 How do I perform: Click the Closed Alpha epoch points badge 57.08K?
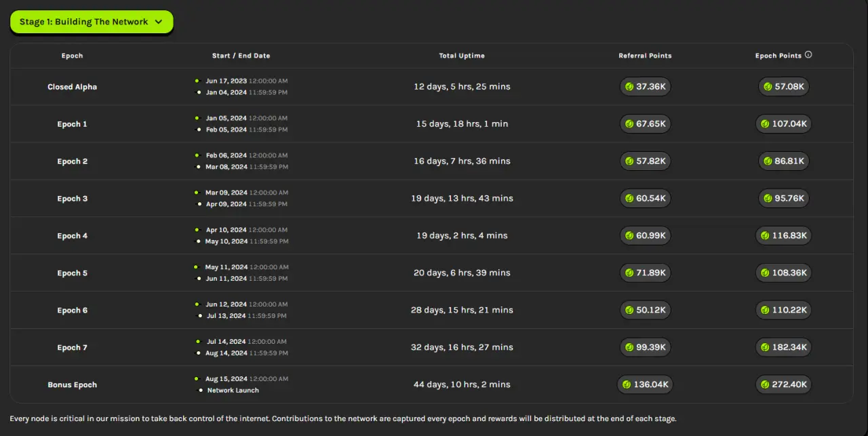[x=784, y=87]
